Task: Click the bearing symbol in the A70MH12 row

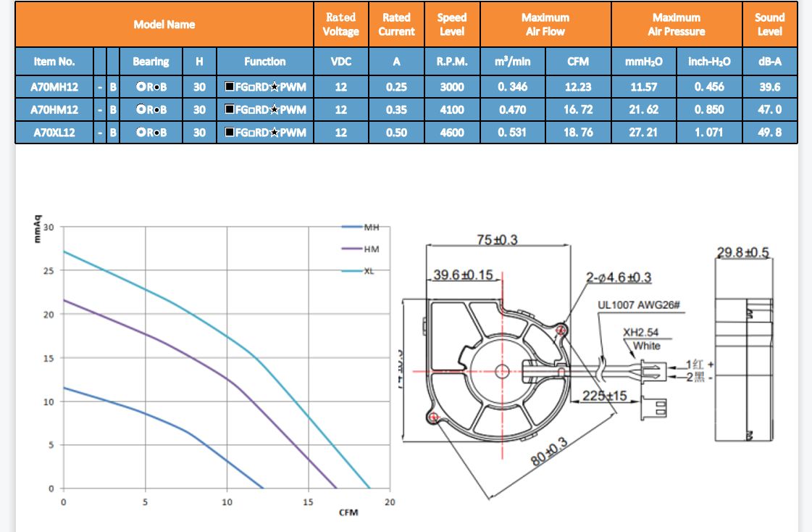Action: pos(151,87)
